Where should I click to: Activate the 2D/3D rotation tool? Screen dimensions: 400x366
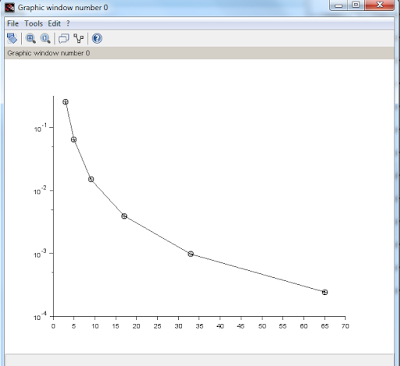pos(12,39)
